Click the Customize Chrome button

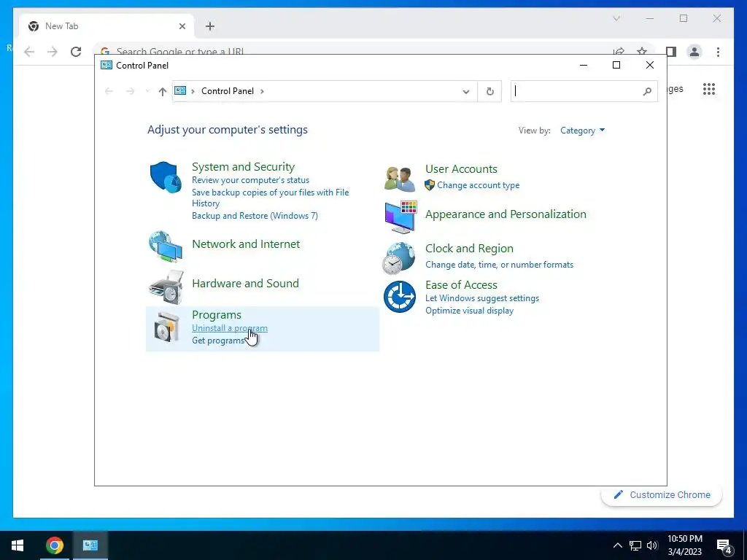coord(662,495)
